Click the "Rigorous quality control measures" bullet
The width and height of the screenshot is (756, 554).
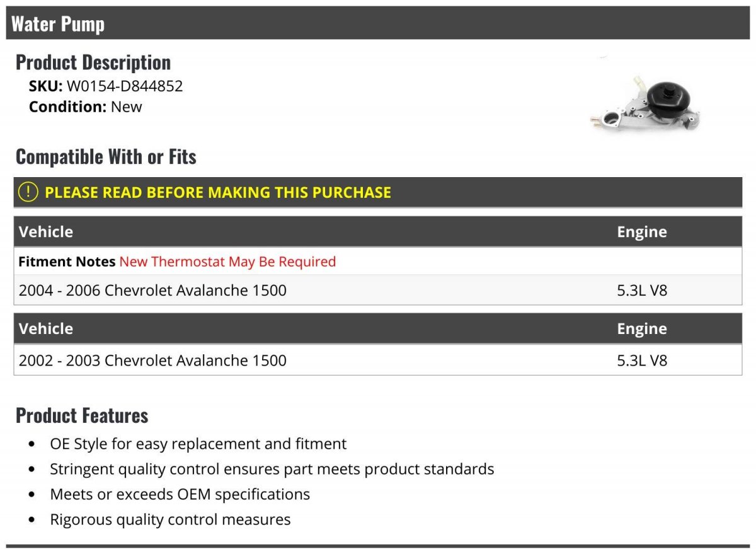click(170, 519)
